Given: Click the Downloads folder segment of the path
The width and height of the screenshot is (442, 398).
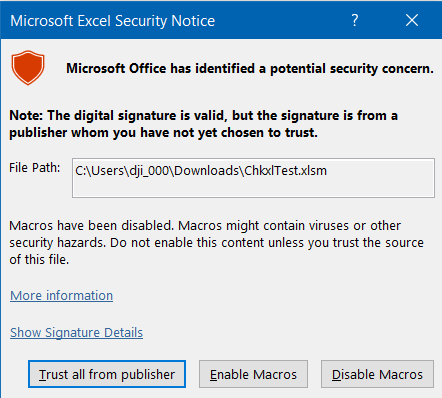Looking at the screenshot, I should pyautogui.click(x=207, y=171).
